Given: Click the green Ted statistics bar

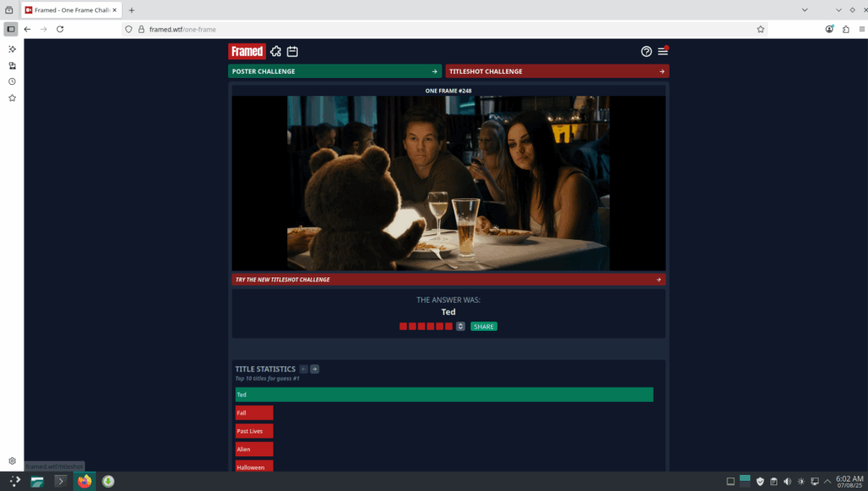Looking at the screenshot, I should (x=444, y=394).
